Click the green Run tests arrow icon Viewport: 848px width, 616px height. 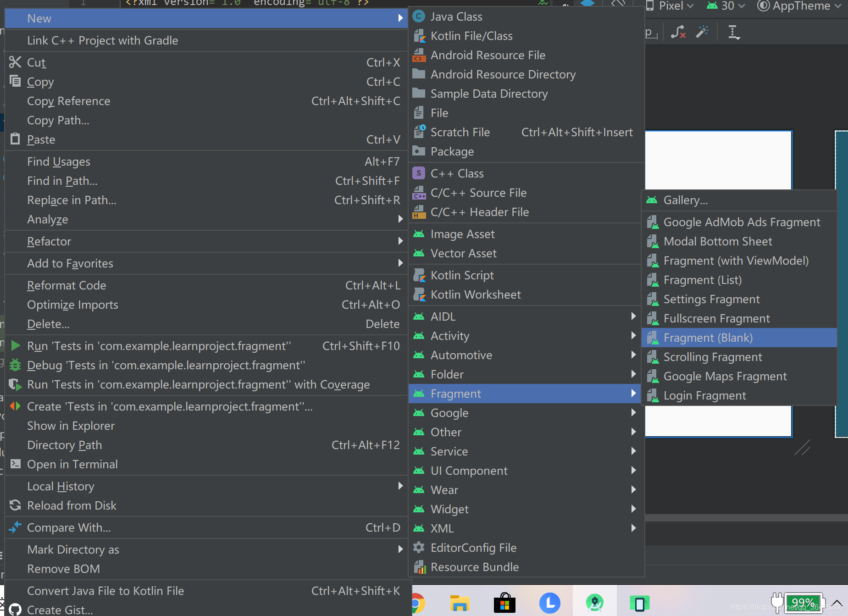(15, 345)
